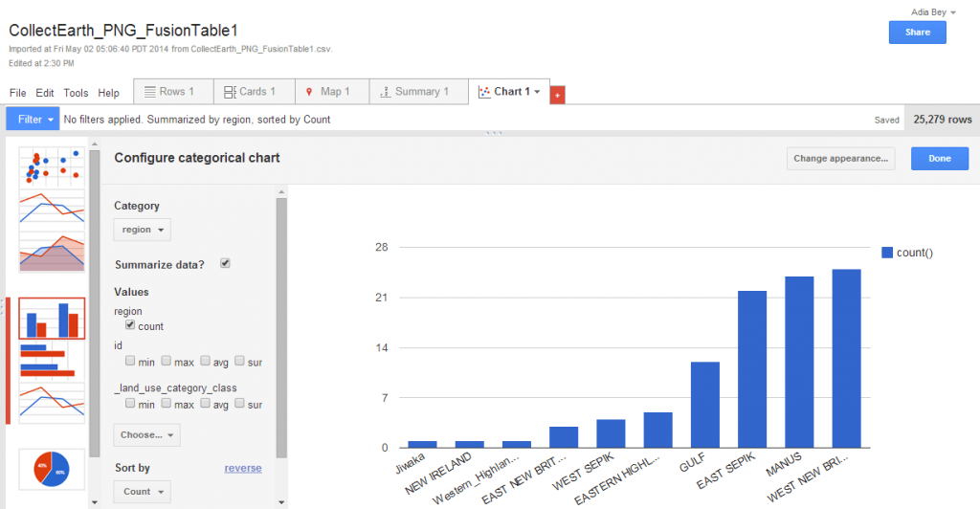This screenshot has width=980, height=509.
Task: Click the WEST SEPIK bar
Action: click(611, 433)
